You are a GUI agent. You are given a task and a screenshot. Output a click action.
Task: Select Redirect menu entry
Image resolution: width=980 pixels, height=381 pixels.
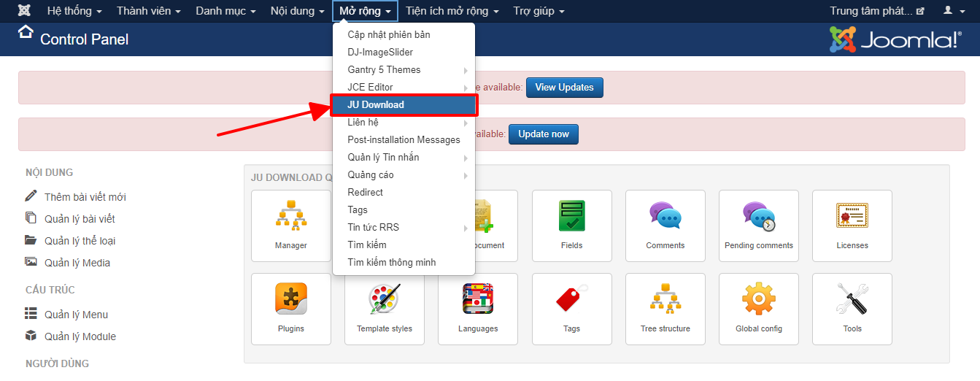(404, 193)
